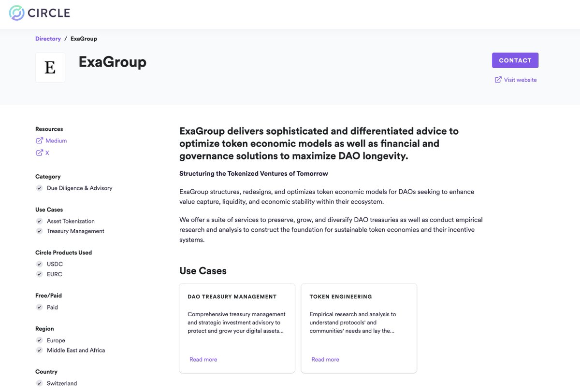Click the Paid label under Free/Paid
The image size is (580, 392).
click(x=52, y=307)
